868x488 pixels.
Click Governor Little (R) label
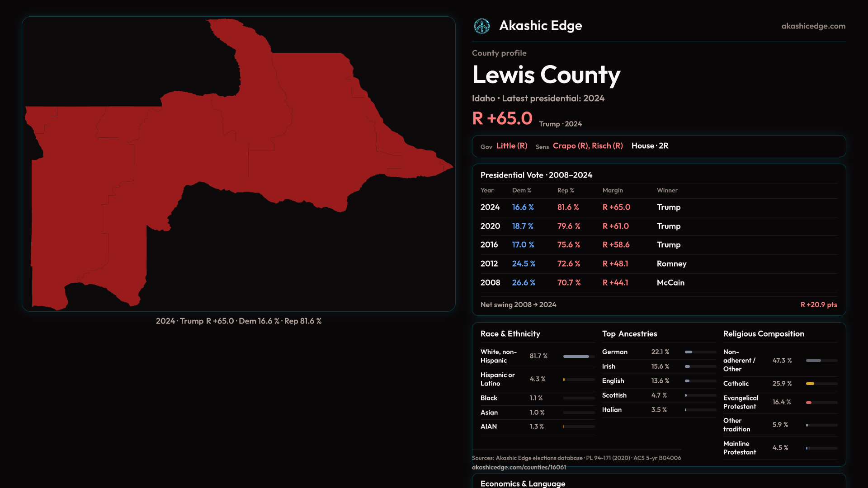[511, 146]
